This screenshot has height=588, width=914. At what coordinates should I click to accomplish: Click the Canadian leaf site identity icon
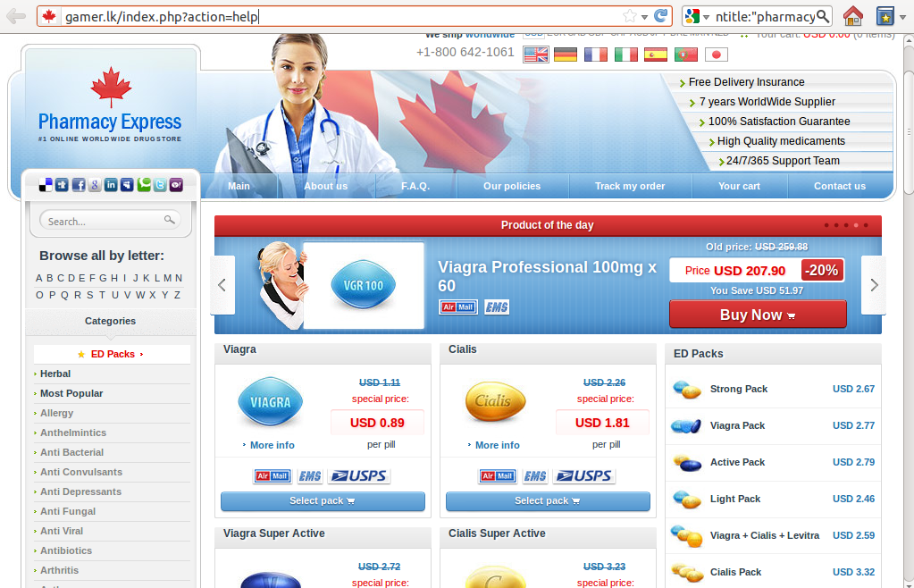coord(49,16)
